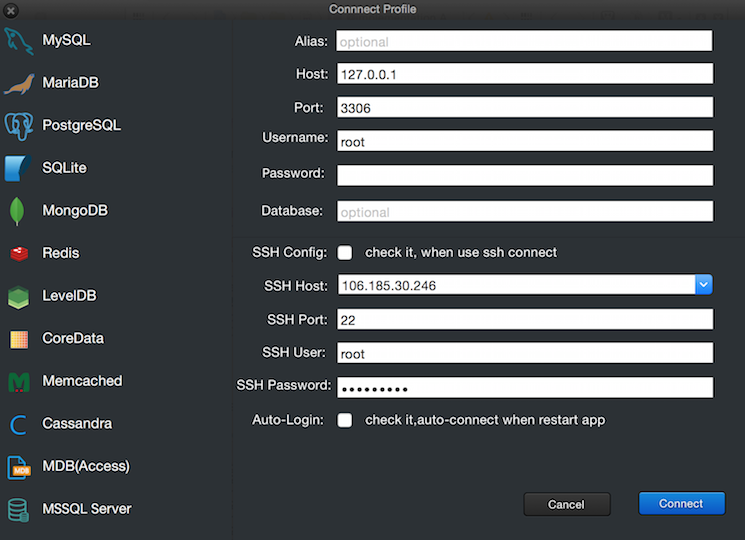Toggle the Auto-Login checkbox
745x540 pixels.
[x=345, y=420]
